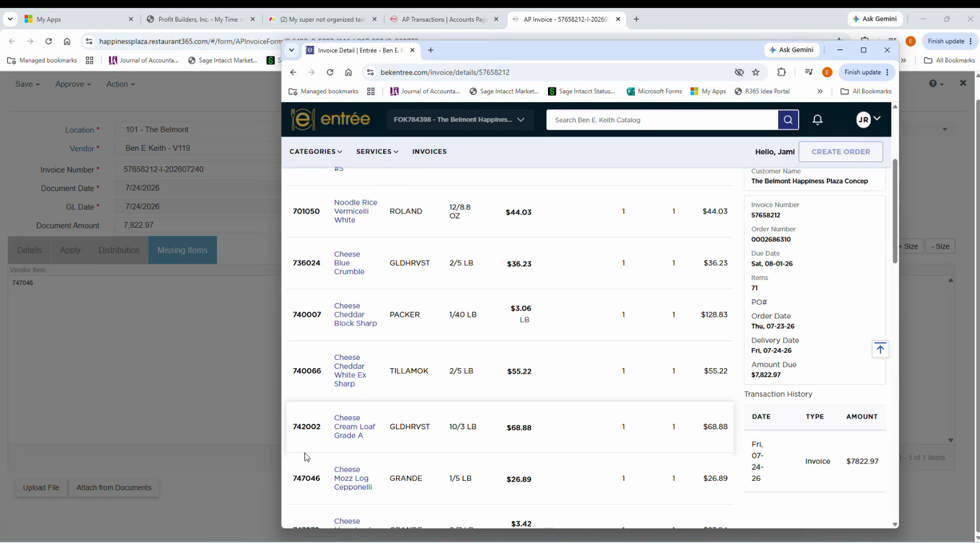This screenshot has width=980, height=543.
Task: Open the Microsoft Forms bookmark
Action: [x=654, y=92]
